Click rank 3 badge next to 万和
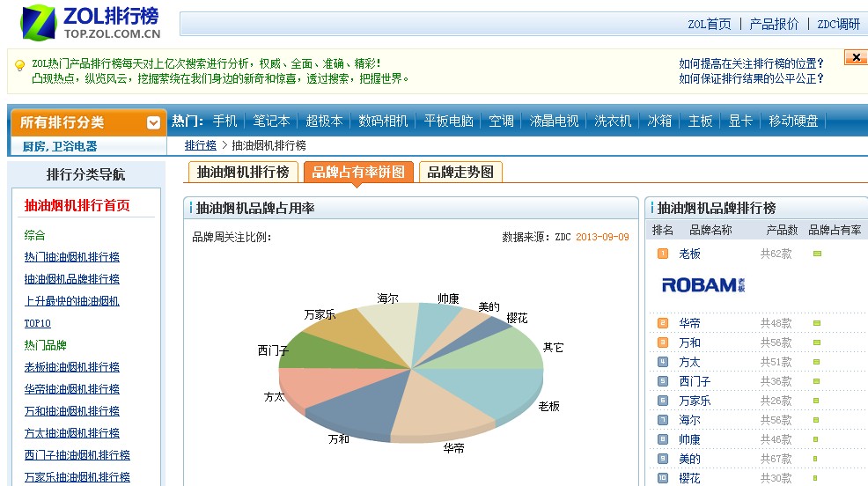The image size is (868, 486). pos(663,342)
